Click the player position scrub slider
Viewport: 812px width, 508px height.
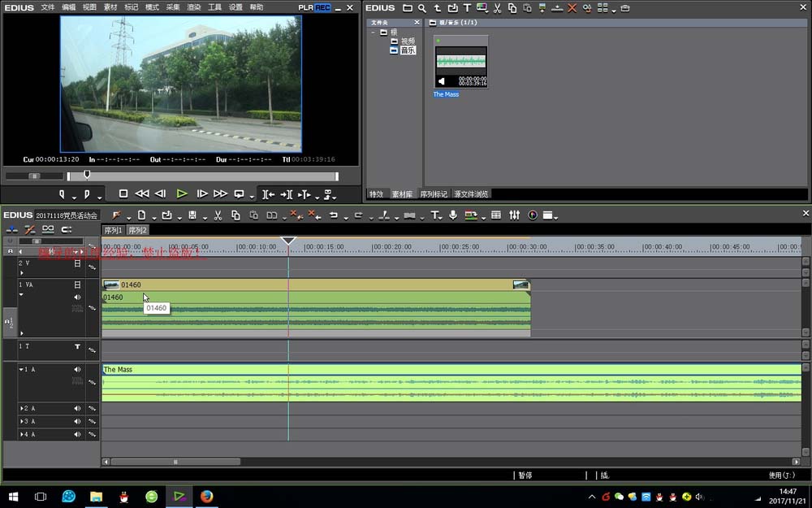[87, 176]
